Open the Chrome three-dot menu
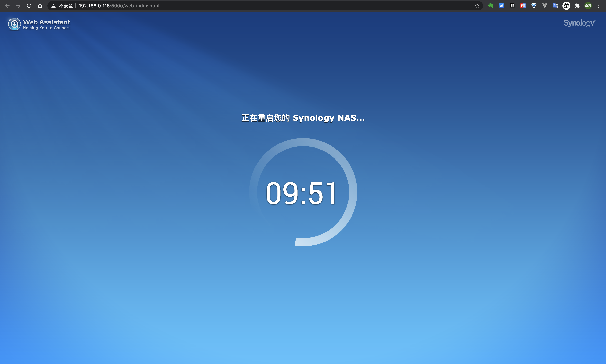Viewport: 606px width, 364px height. pos(599,6)
